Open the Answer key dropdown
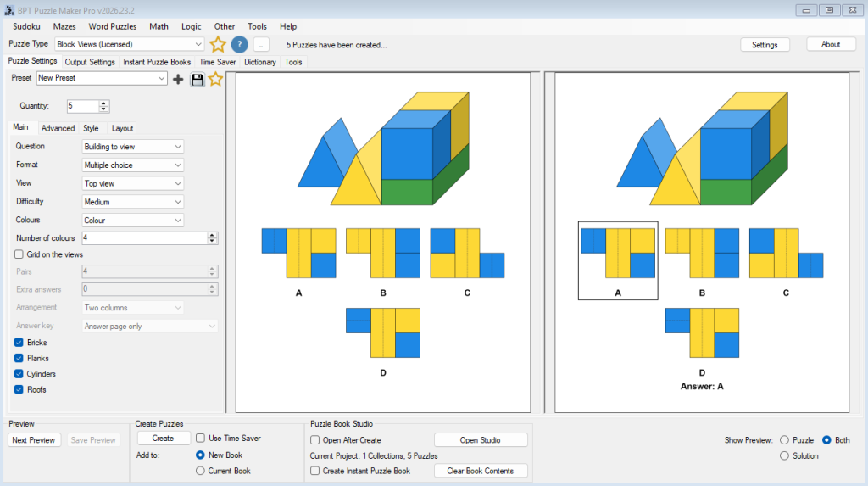 click(x=149, y=327)
